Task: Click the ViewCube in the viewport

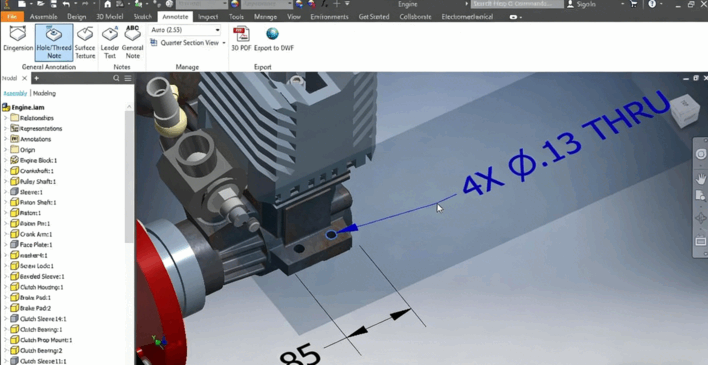Action: [685, 110]
